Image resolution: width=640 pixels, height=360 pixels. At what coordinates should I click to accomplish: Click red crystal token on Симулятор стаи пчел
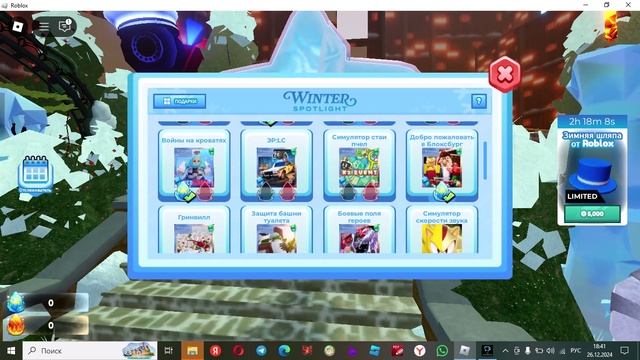[370, 191]
